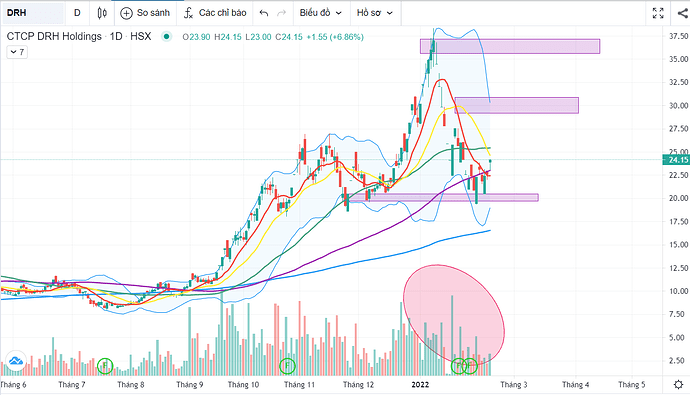Select the top purple resistance zone rectangle
This screenshot has height=395, width=690.
click(510, 46)
